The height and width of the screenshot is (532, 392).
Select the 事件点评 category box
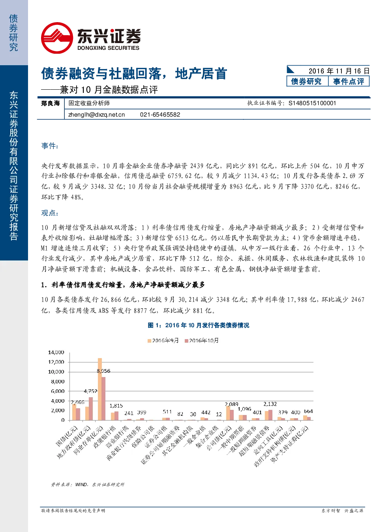349,81
